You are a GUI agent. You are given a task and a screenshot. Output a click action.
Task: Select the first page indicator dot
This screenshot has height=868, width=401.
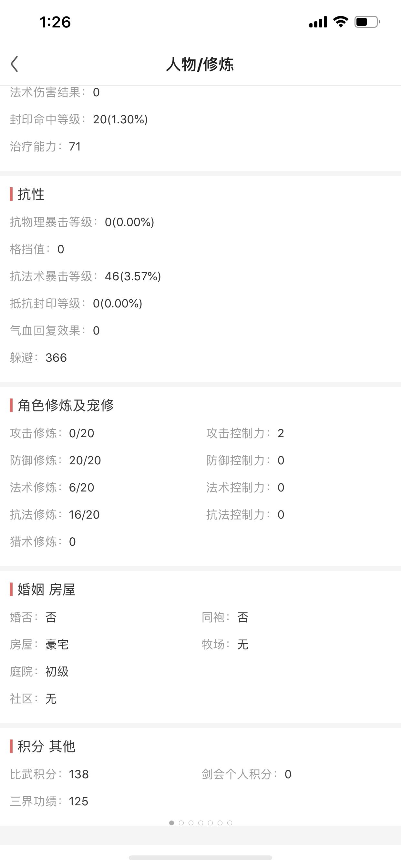pos(171,823)
